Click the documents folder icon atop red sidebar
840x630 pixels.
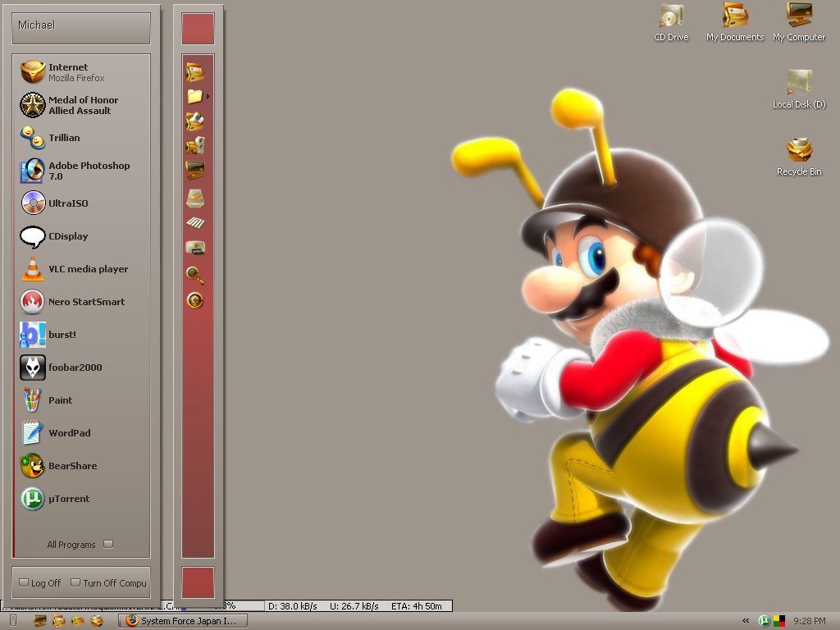(195, 72)
